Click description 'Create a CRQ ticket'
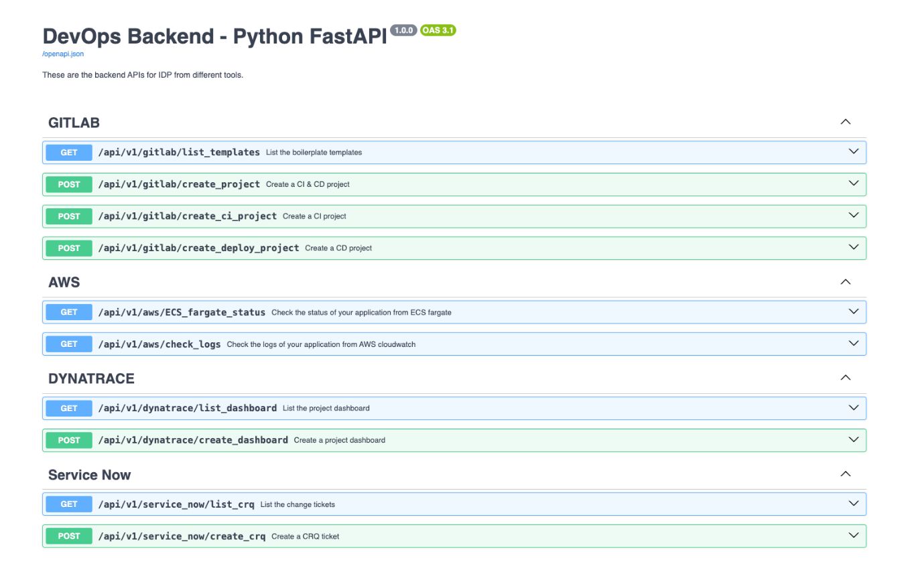Screen dimensions: 924x572 305,537
